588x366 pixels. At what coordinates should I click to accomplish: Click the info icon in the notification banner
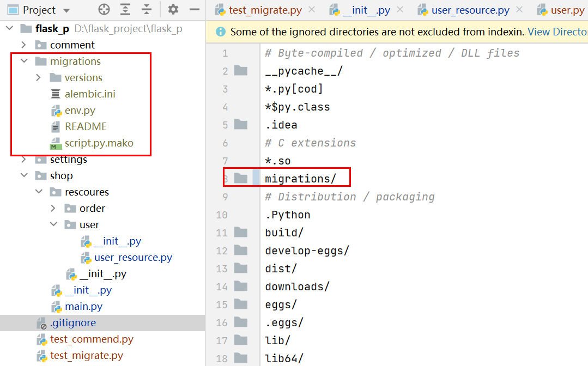221,32
